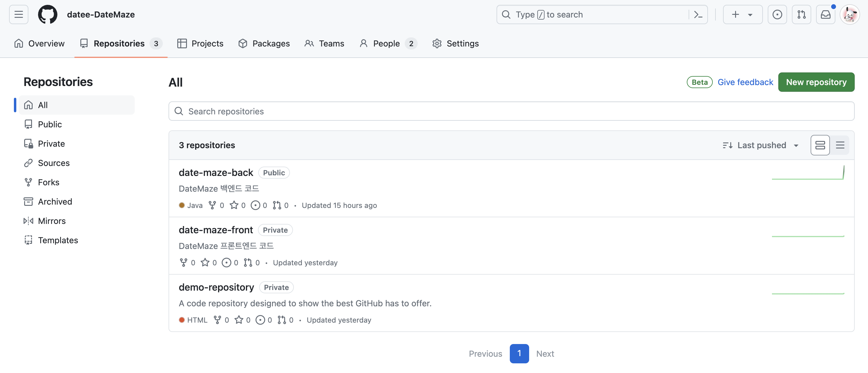Open the issues icon in header
The image size is (868, 373).
point(777,14)
